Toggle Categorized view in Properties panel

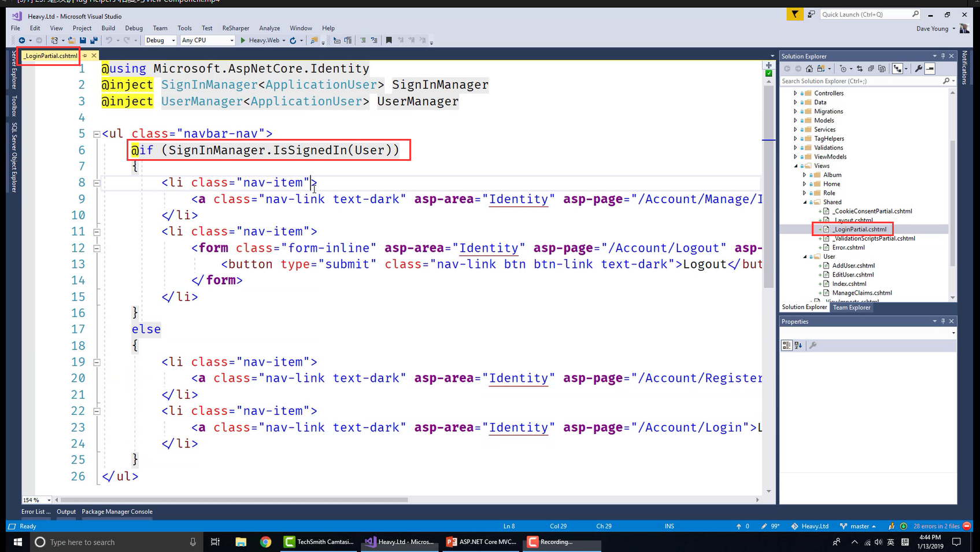tap(786, 345)
